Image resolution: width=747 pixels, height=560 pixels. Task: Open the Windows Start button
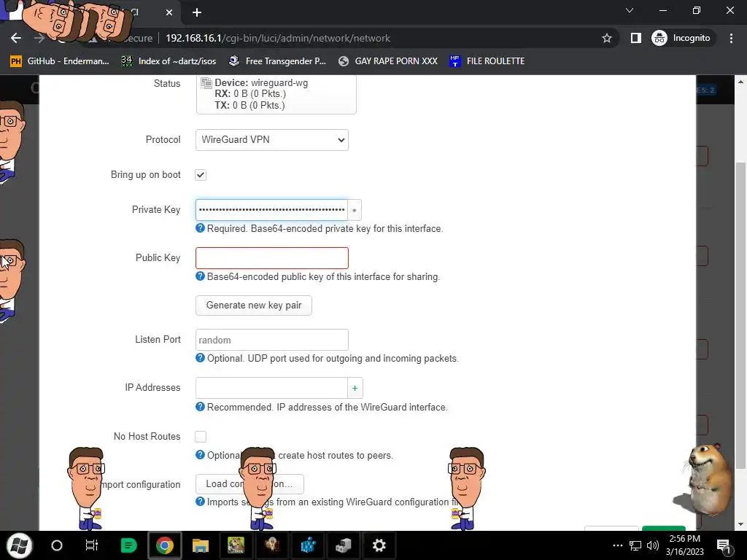[x=19, y=545]
